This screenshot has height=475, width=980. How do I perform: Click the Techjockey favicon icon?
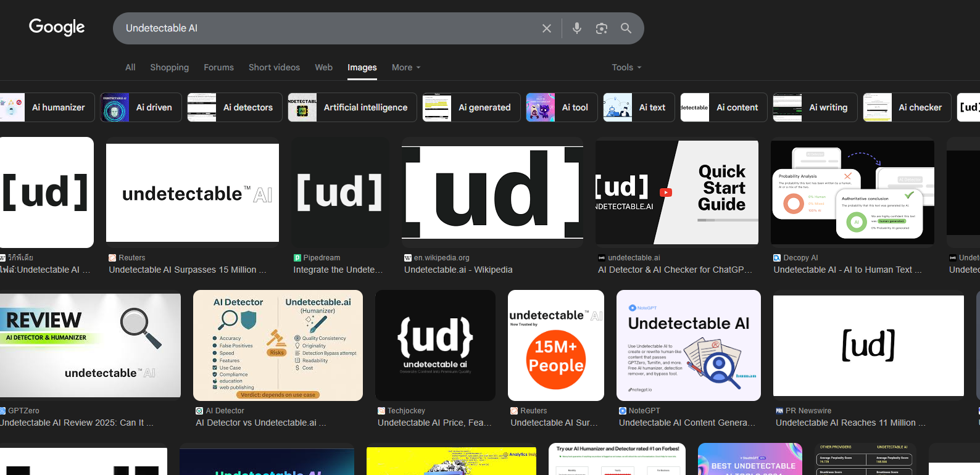coord(381,411)
